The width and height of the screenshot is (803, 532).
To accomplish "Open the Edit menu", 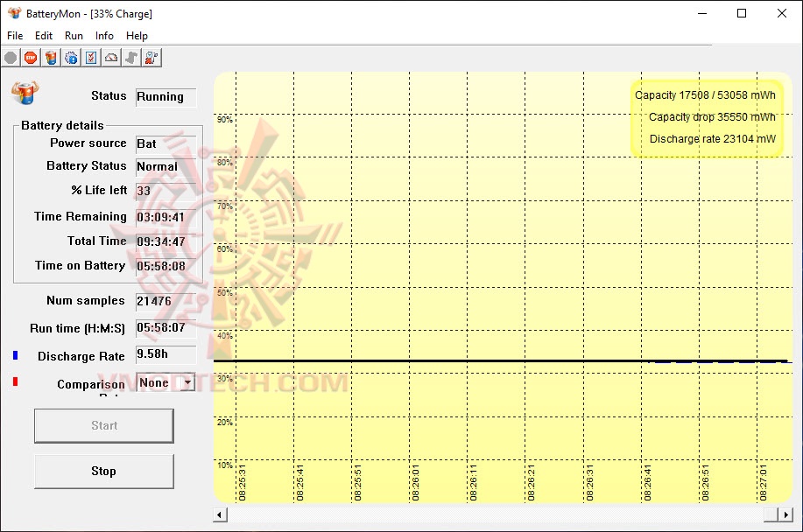I will [x=44, y=35].
